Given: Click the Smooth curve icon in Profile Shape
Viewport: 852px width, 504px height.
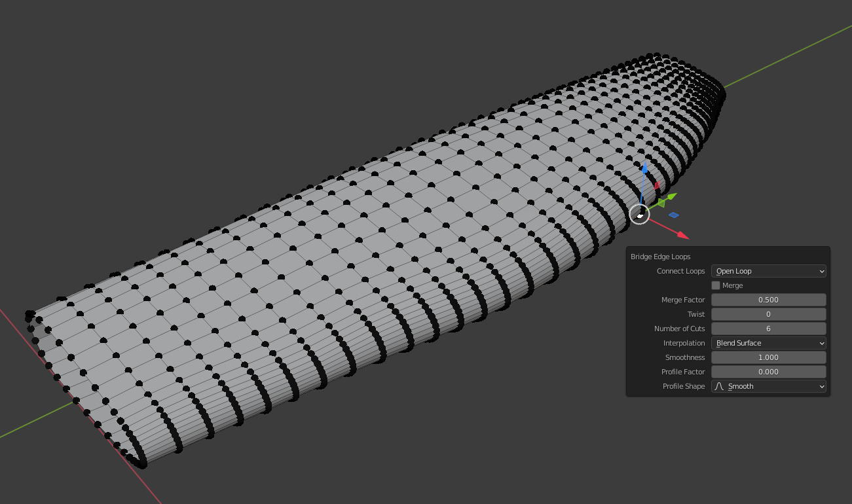Looking at the screenshot, I should pos(719,386).
